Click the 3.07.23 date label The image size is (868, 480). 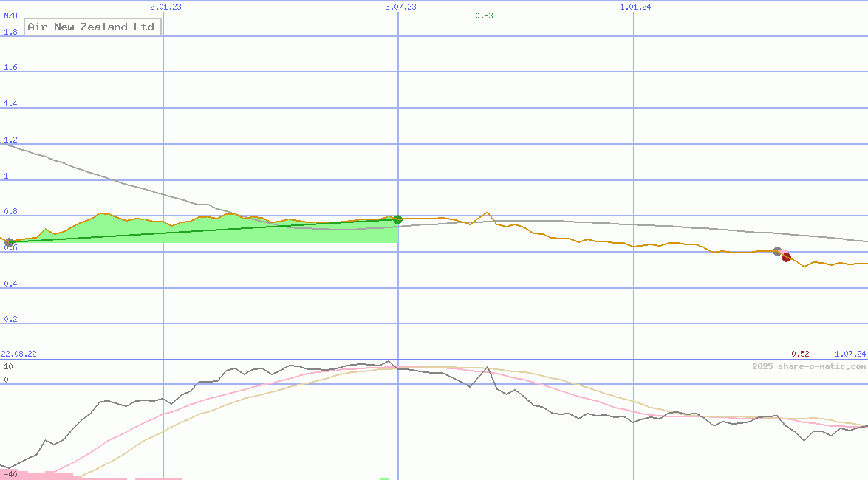pyautogui.click(x=401, y=7)
